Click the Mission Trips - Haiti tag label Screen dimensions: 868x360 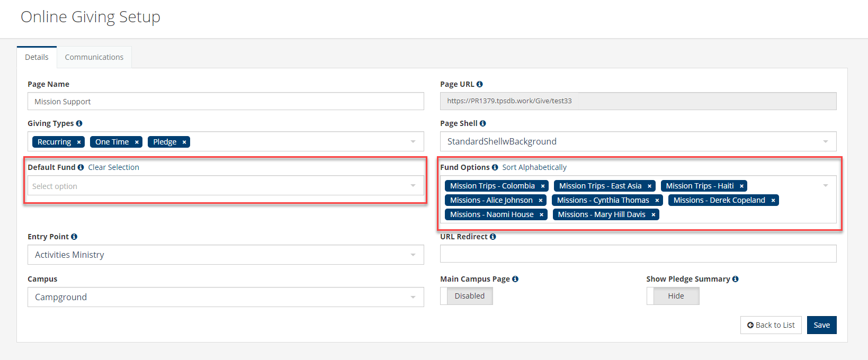pyautogui.click(x=700, y=186)
